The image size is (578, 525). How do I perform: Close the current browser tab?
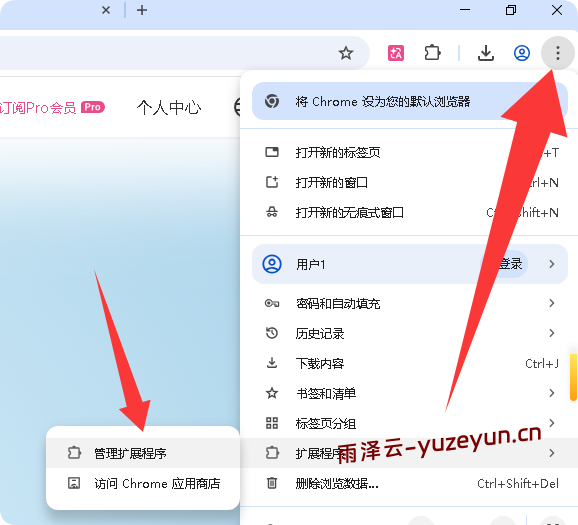point(106,10)
